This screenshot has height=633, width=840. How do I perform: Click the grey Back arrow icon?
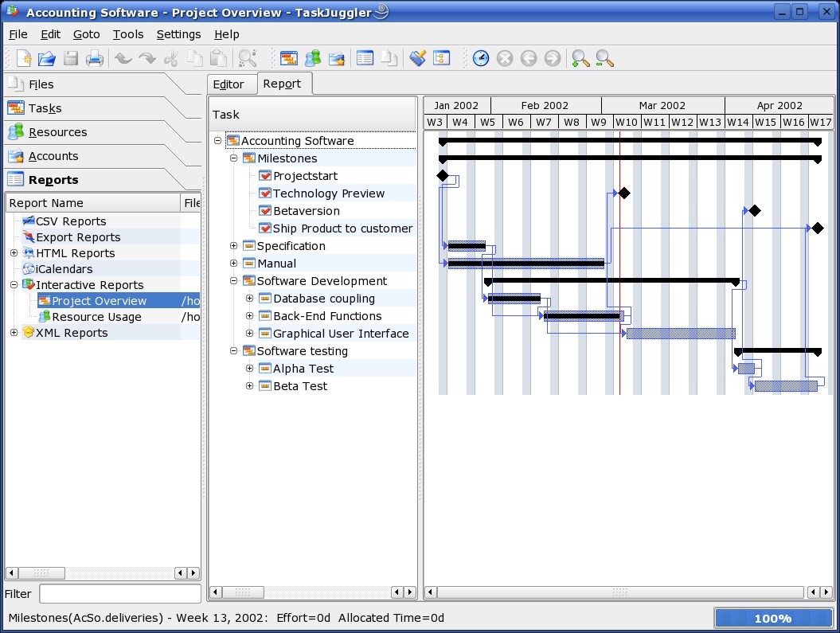coord(528,58)
